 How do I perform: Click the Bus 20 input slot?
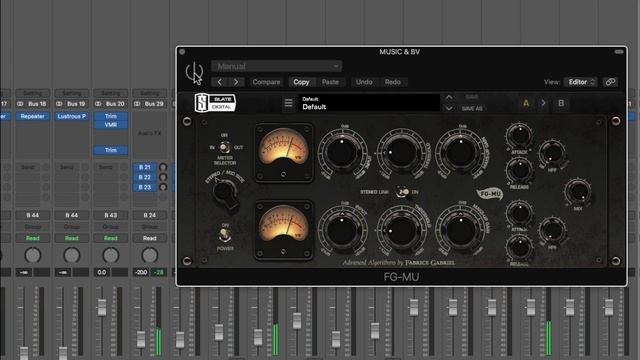pos(111,104)
